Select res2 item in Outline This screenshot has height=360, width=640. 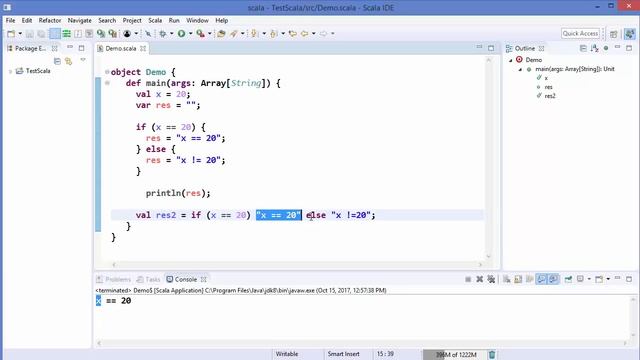coord(550,96)
